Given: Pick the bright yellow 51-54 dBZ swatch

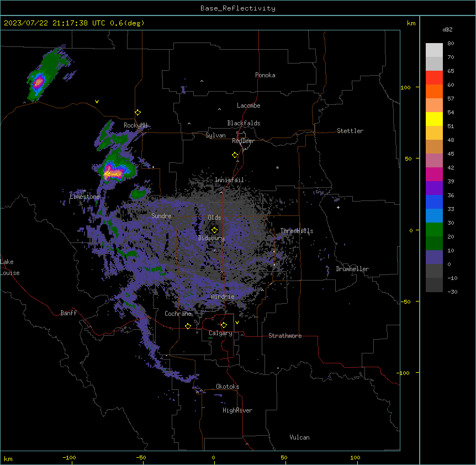Looking at the screenshot, I should [434, 119].
